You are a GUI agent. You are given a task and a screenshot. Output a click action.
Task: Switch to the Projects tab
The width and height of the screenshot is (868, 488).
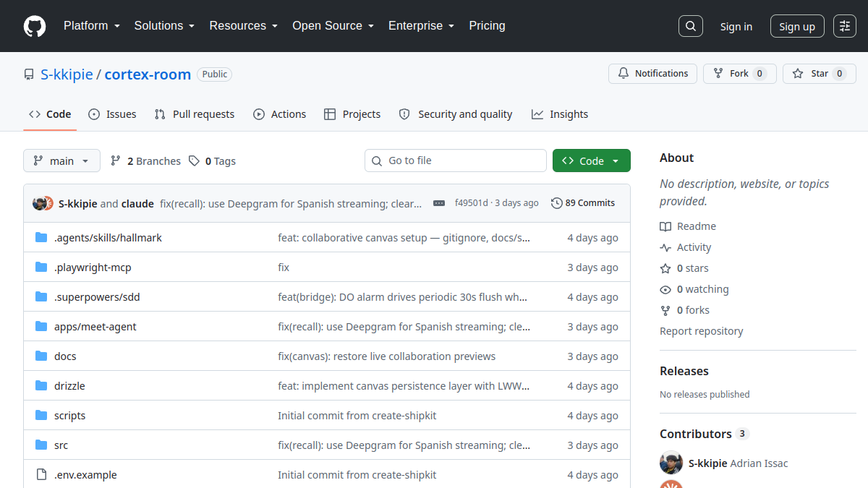tap(352, 114)
